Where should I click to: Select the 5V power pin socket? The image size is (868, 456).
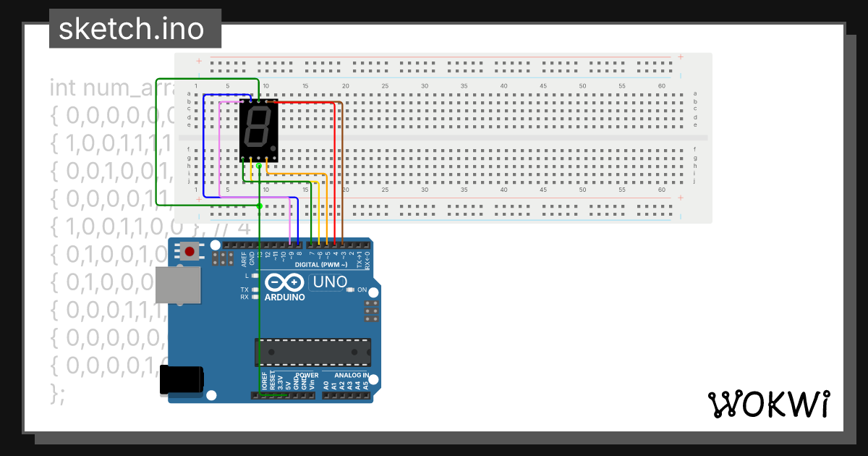[287, 396]
